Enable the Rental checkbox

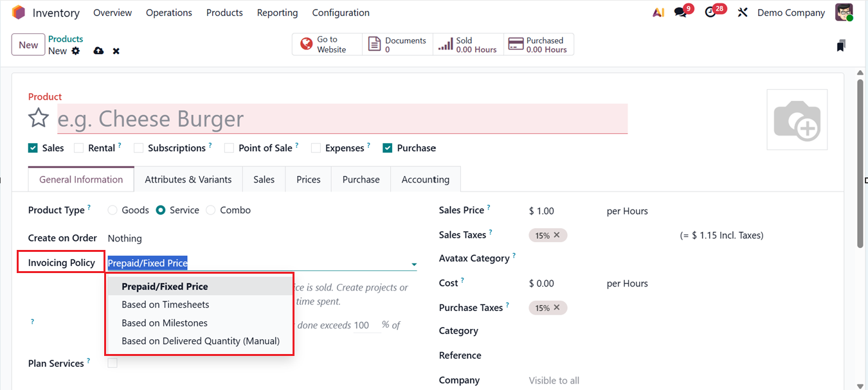[78, 147]
